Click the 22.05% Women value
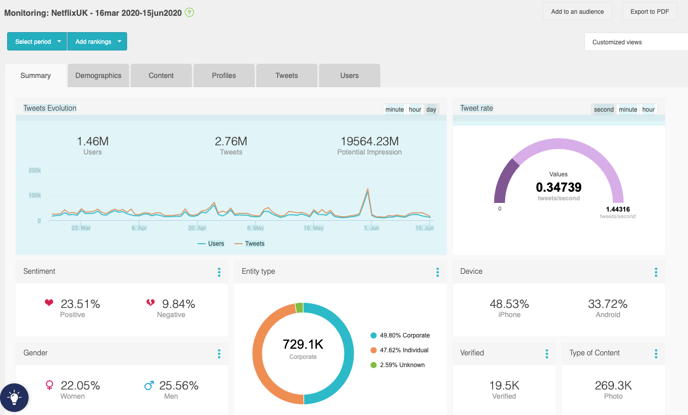 80,386
